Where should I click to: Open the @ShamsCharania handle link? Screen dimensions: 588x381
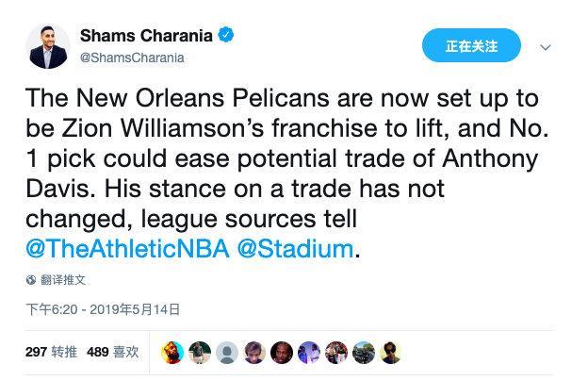click(x=132, y=58)
